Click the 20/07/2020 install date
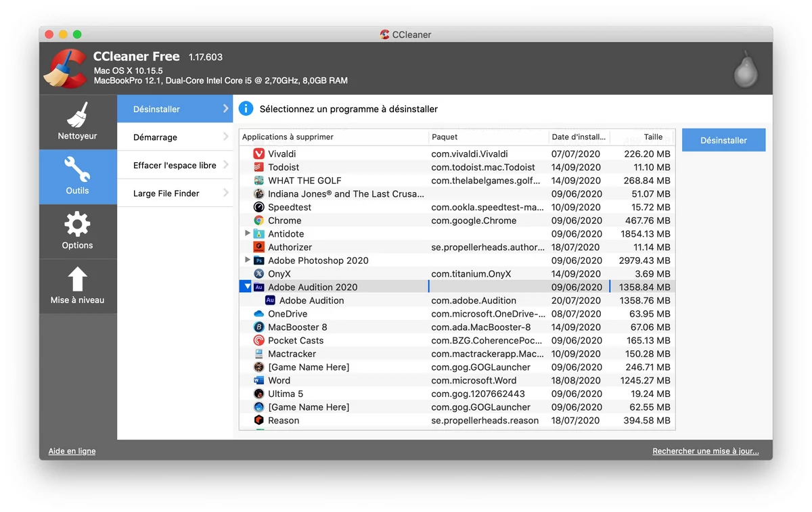 (x=576, y=300)
